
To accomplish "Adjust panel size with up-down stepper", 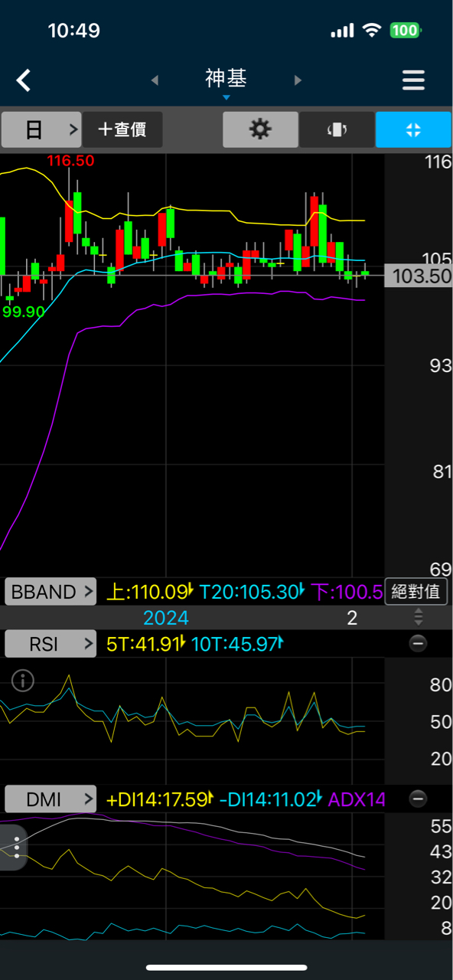I will [x=418, y=617].
